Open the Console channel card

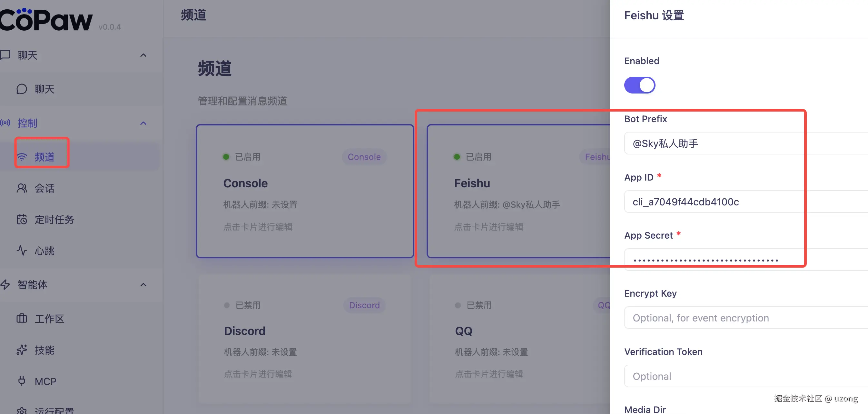click(305, 191)
